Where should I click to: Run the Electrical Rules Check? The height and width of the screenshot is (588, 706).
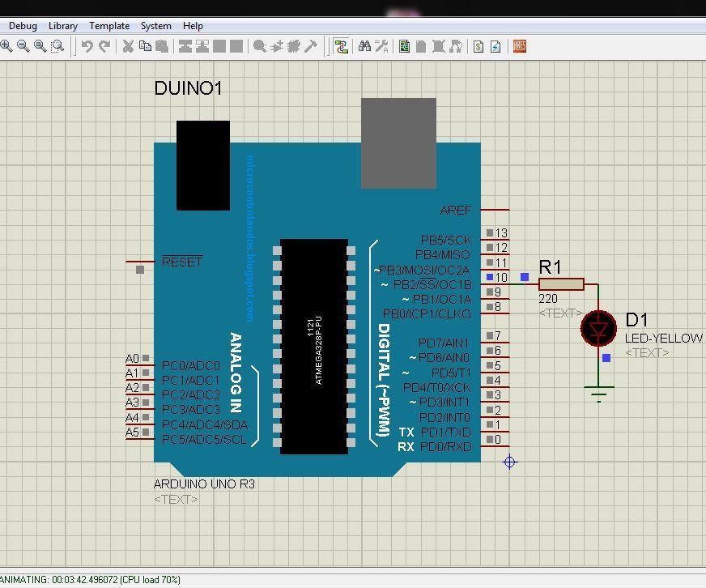point(495,46)
